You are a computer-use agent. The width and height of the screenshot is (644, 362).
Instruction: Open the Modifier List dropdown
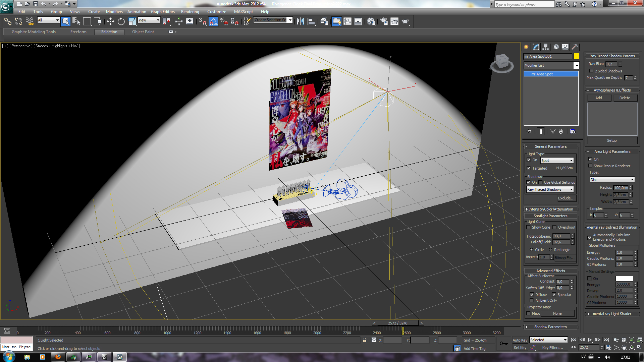pyautogui.click(x=576, y=65)
